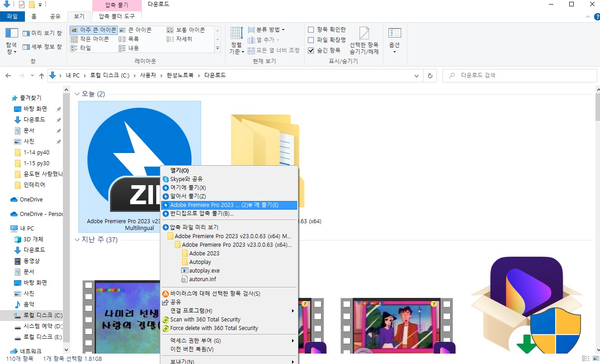The height and width of the screenshot is (364, 600).
Task: Toggle the preview pane (미리 보기 창)
Action: coord(42,34)
